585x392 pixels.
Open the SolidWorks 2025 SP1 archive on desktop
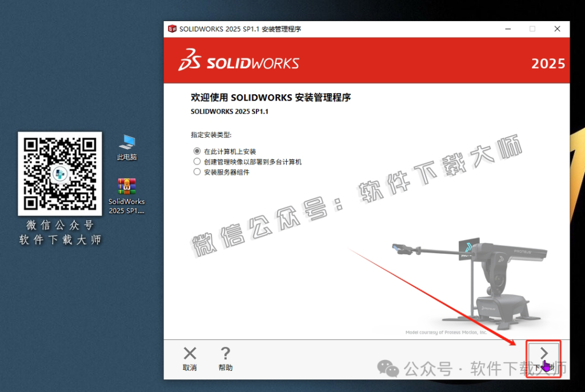(126, 187)
